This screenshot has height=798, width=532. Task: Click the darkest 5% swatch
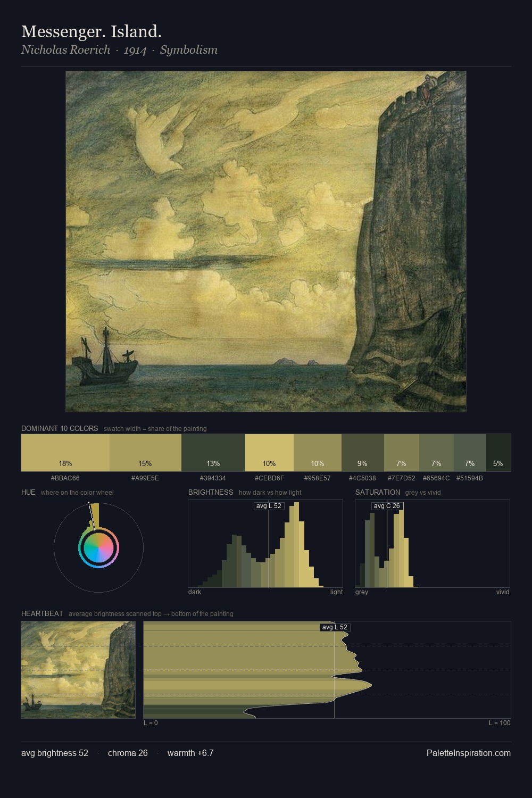pos(498,453)
